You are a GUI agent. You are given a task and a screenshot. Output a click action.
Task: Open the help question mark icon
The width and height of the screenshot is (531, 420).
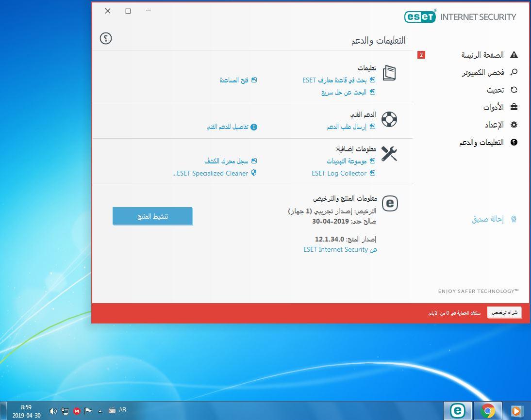tap(106, 38)
